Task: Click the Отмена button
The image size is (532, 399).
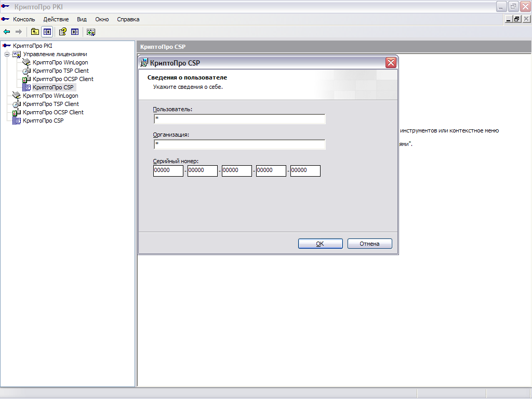Action: tap(369, 244)
